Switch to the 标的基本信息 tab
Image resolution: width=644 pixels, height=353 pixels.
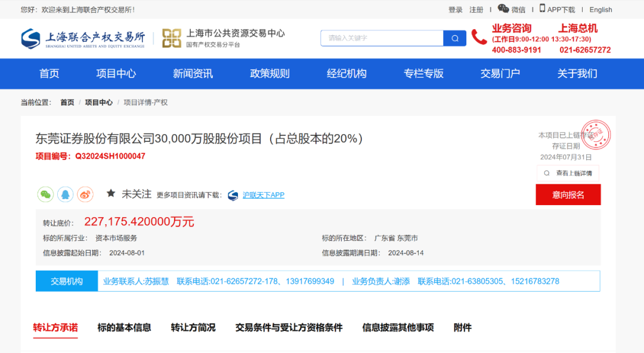click(x=124, y=327)
